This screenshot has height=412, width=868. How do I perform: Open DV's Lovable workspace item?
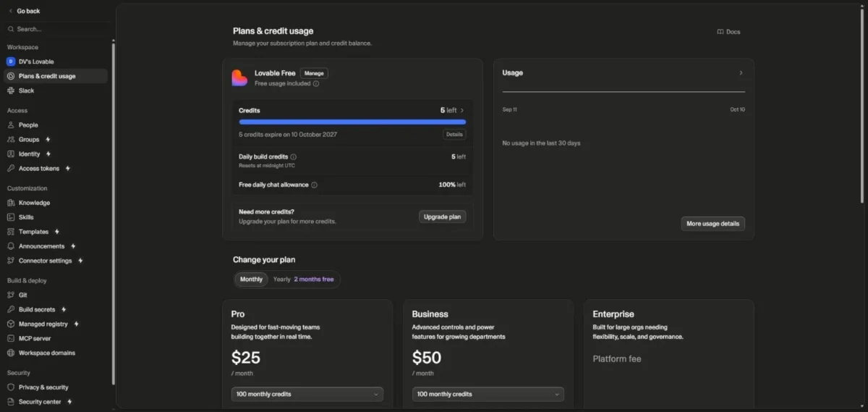point(56,62)
